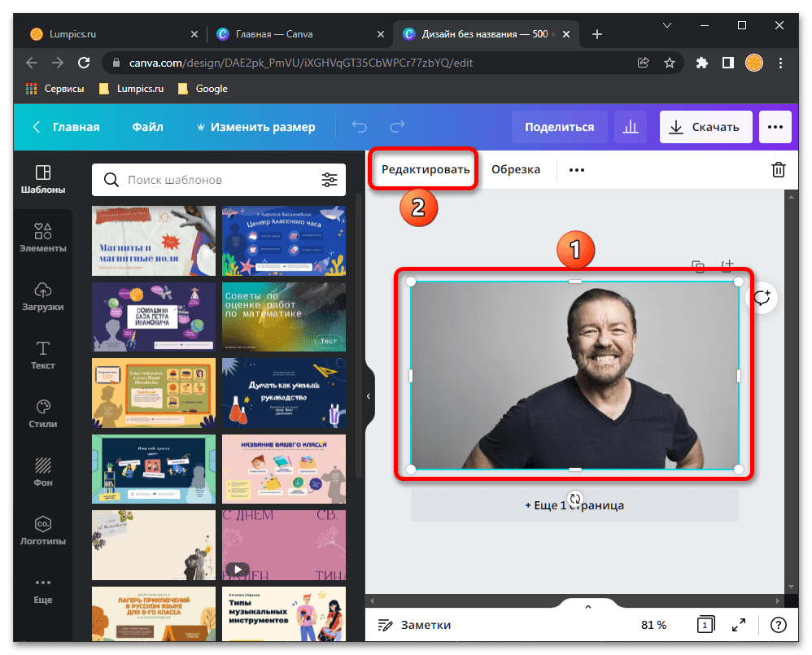
Task: Select the Text tool in the sidebar
Action: click(x=43, y=355)
